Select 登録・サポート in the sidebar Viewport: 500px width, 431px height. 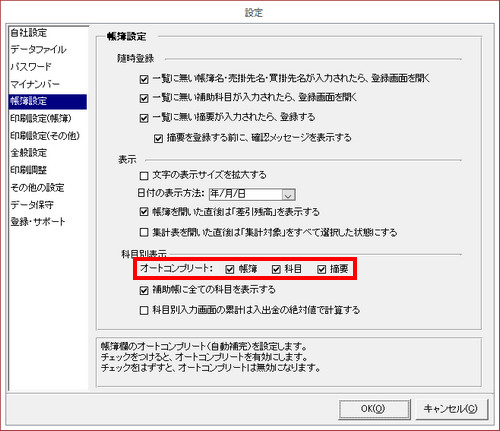pos(38,222)
